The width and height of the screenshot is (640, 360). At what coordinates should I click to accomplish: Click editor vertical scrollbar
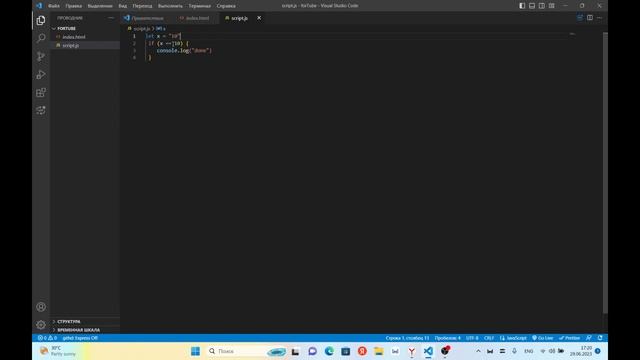pyautogui.click(x=605, y=173)
